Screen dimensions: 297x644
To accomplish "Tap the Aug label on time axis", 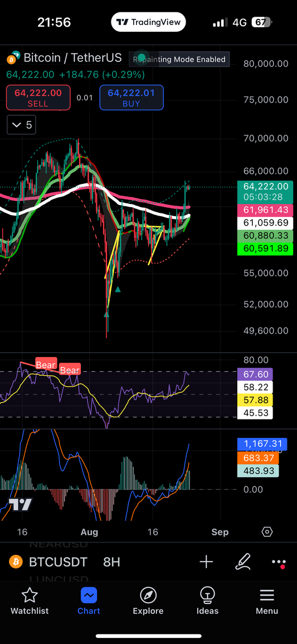I will (x=90, y=532).
